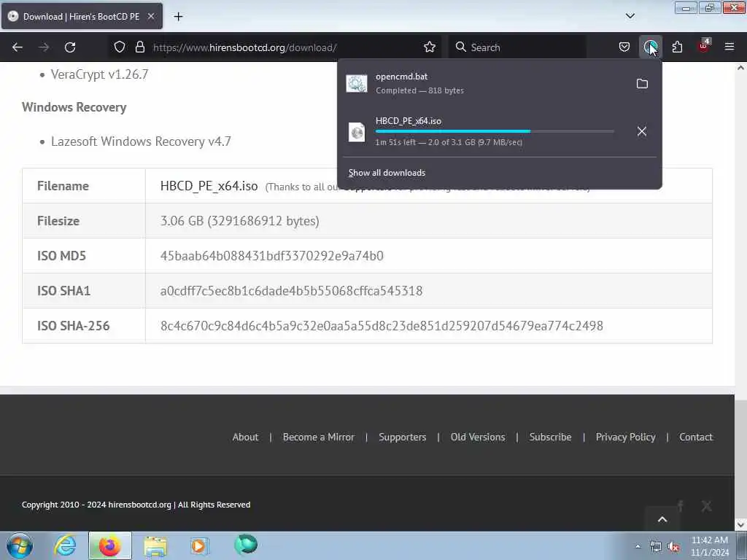Switch to Download | Hiren's BootCD PE tab

click(82, 17)
